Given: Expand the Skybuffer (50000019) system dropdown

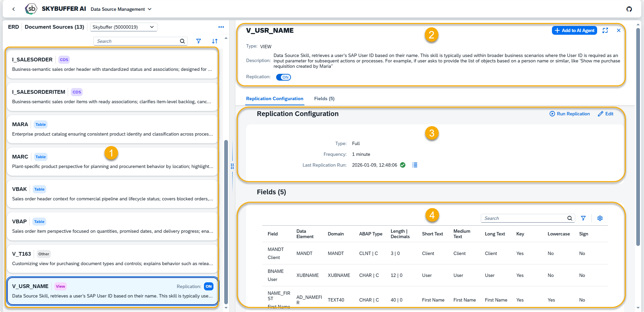Looking at the screenshot, I should coord(123,27).
